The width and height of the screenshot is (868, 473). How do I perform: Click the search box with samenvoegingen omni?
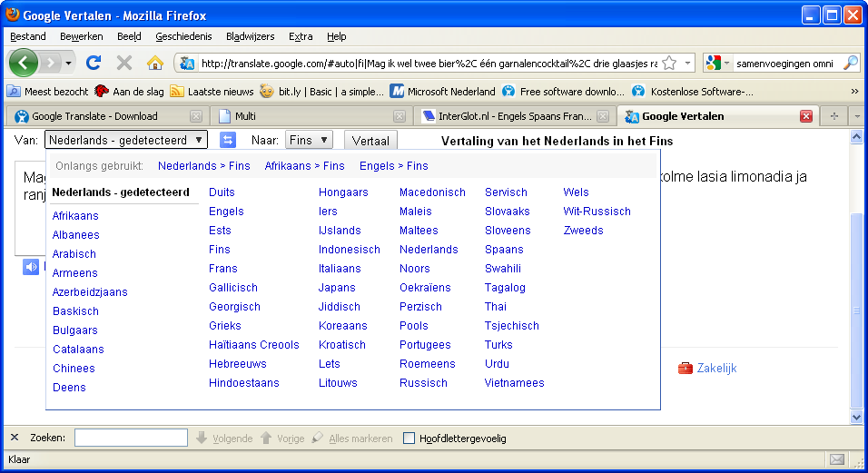coord(786,64)
